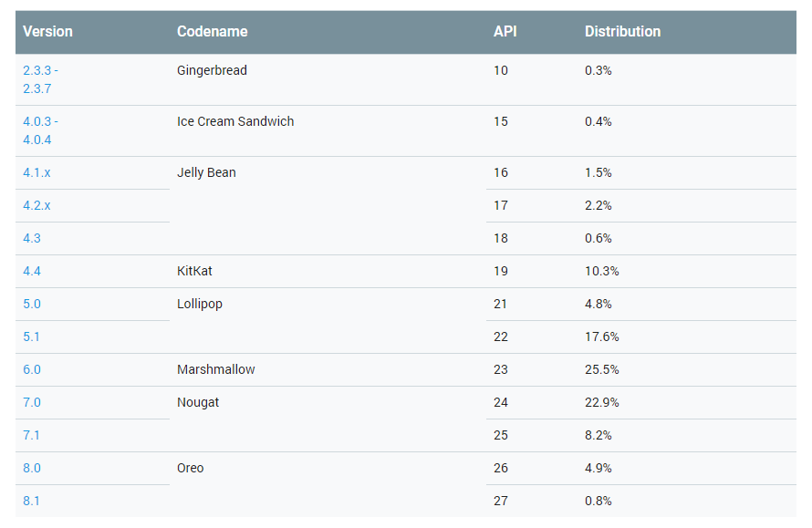Select the 8.1 version link
This screenshot has width=812, height=528.
(x=32, y=501)
